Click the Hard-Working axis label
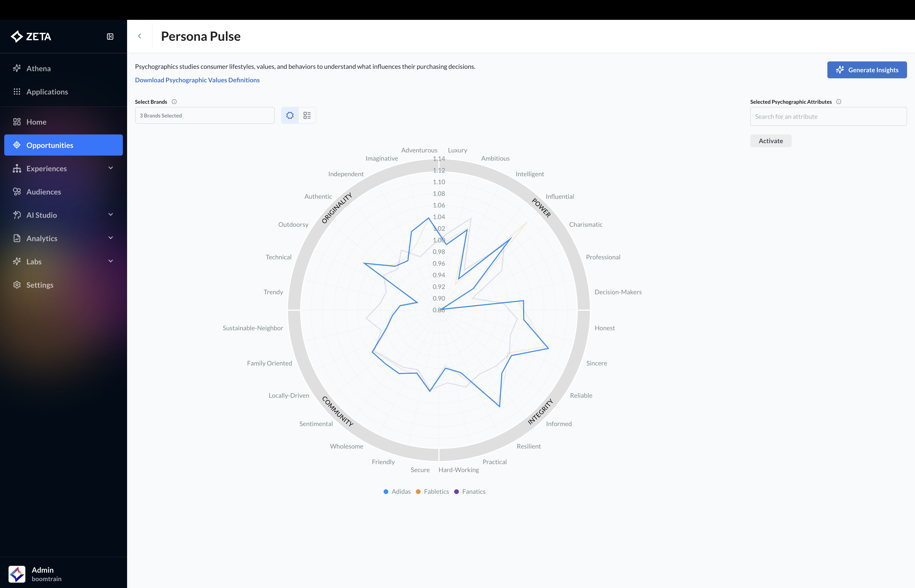The image size is (915, 588). coord(459,470)
